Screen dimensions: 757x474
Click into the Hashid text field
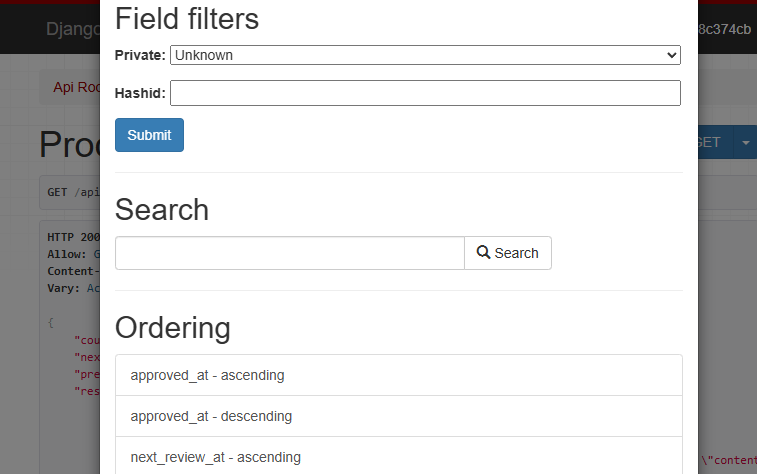click(x=425, y=93)
